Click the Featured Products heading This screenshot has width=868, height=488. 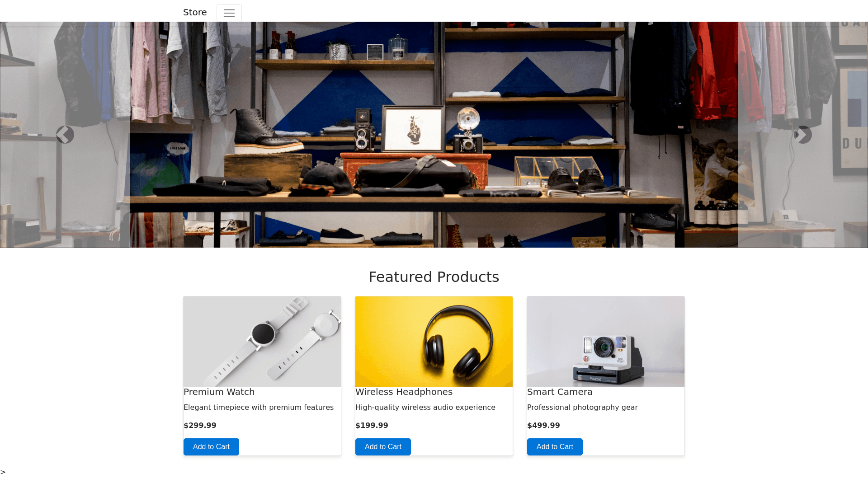click(434, 277)
